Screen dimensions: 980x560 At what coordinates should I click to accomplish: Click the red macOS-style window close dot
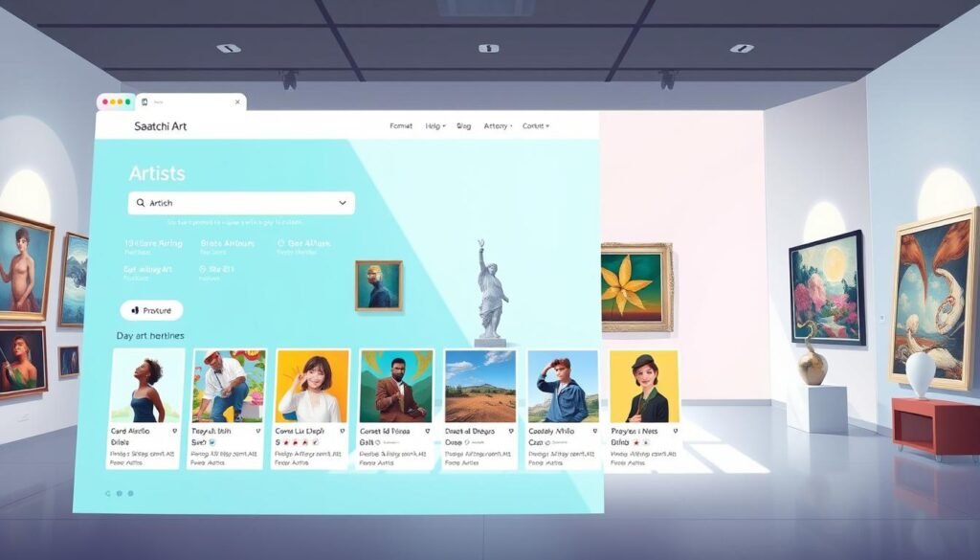105,101
